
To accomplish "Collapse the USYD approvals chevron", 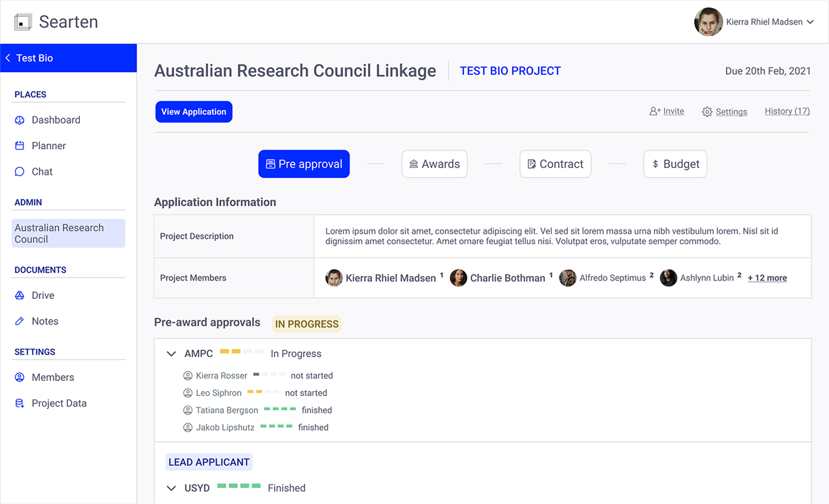I will point(172,488).
